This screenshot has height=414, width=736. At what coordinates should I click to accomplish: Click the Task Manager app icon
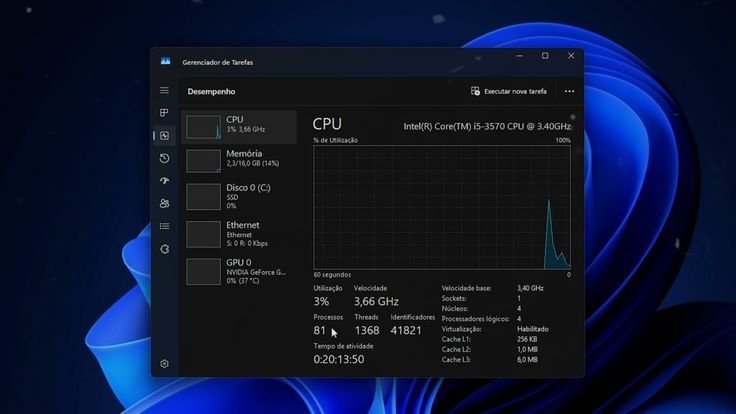(x=165, y=61)
